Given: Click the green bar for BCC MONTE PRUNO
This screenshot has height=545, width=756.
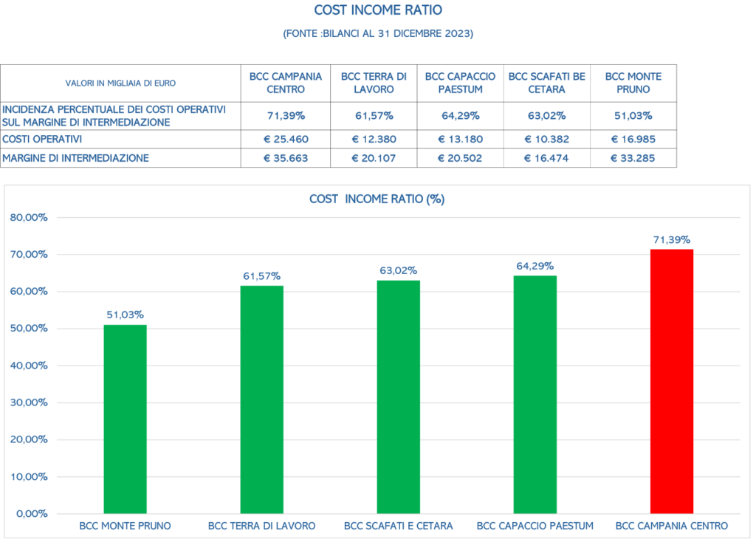Looking at the screenshot, I should 126,419.
